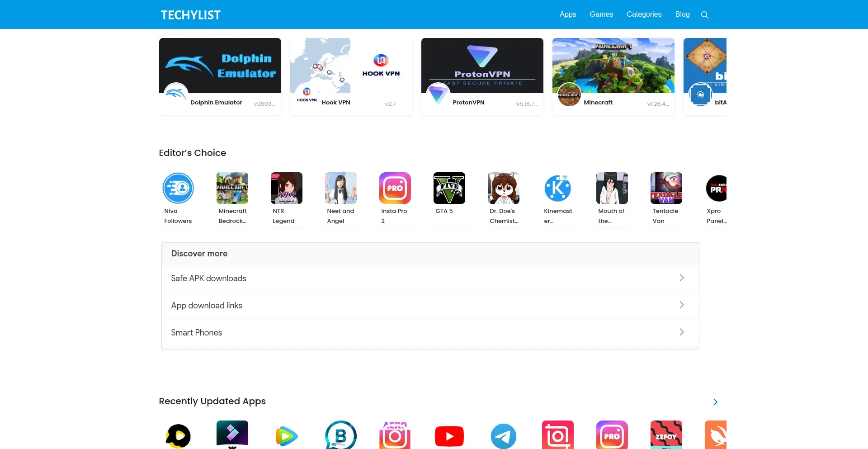Open the Kinemaster app icon
Screen dimensions: 868x449
click(x=558, y=188)
